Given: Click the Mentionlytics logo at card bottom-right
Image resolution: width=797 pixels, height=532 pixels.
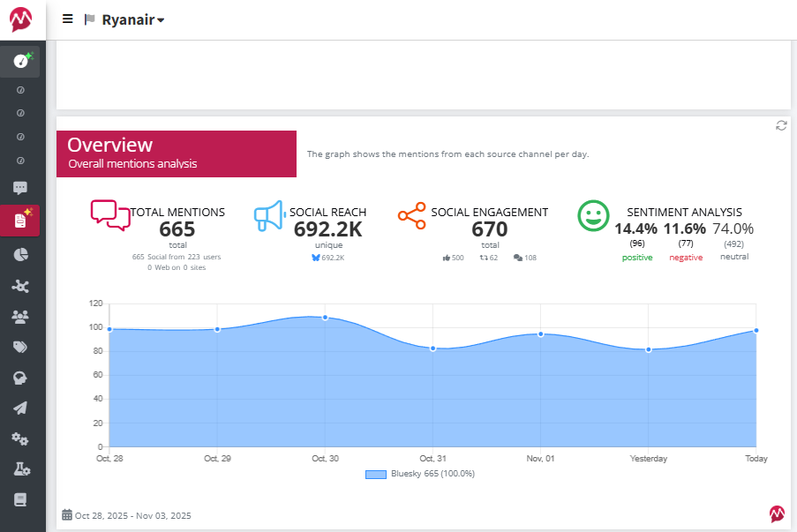Looking at the screenshot, I should coord(777,513).
